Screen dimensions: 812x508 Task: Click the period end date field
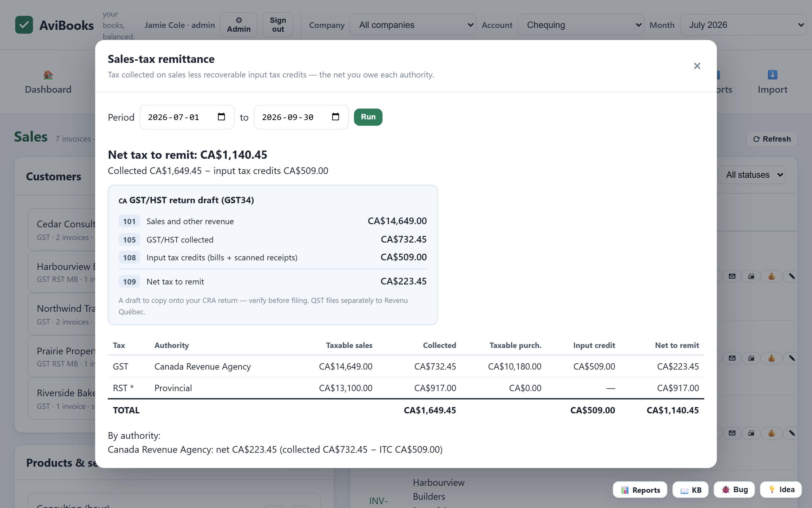click(x=301, y=117)
